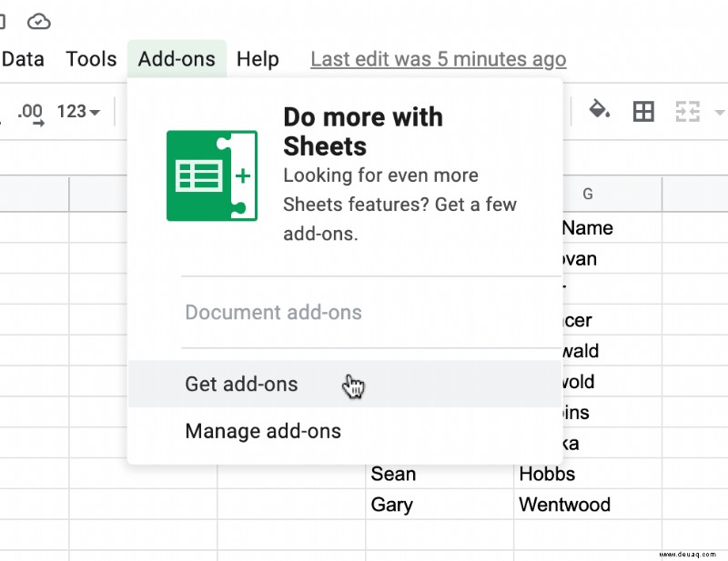Click the borders grid icon
The height and width of the screenshot is (561, 728).
tap(643, 111)
